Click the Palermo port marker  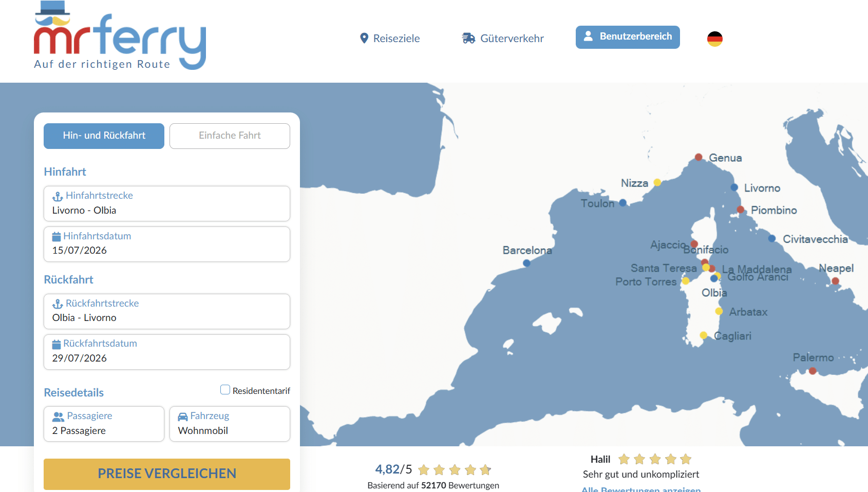813,371
